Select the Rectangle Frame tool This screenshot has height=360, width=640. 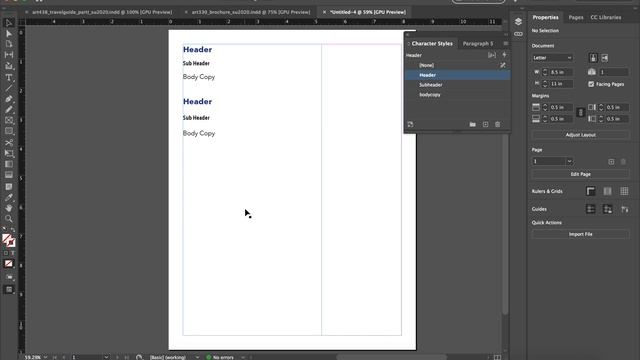(x=9, y=120)
